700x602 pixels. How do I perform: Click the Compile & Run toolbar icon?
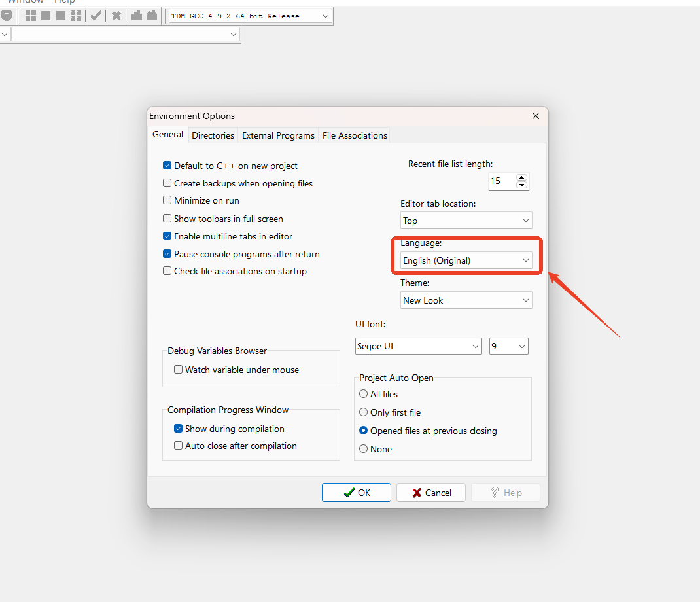[x=61, y=16]
